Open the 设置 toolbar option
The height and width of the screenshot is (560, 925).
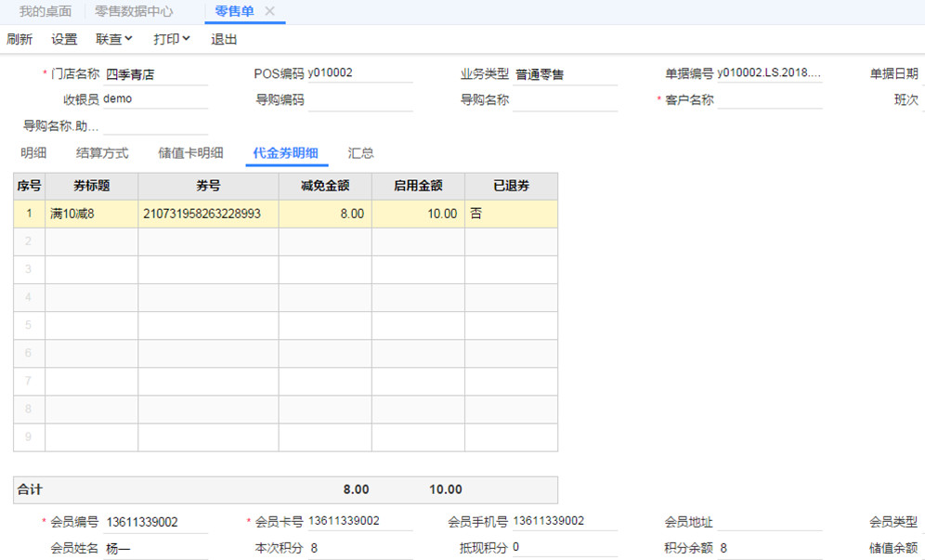(64, 39)
